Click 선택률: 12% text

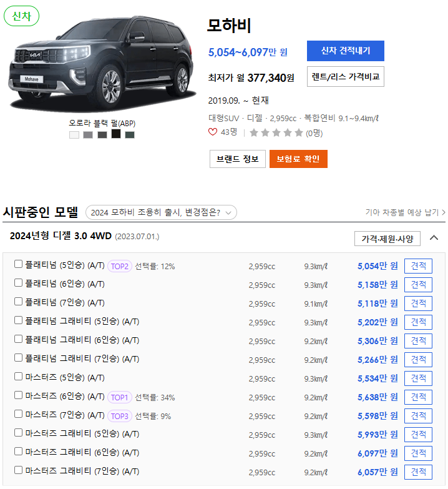[x=155, y=267]
